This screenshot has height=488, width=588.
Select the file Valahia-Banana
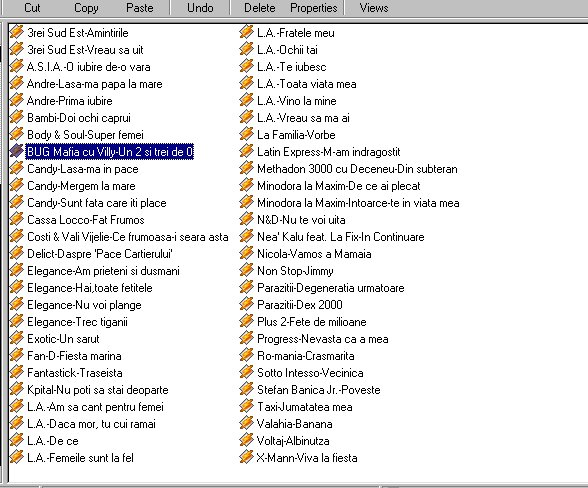[294, 424]
